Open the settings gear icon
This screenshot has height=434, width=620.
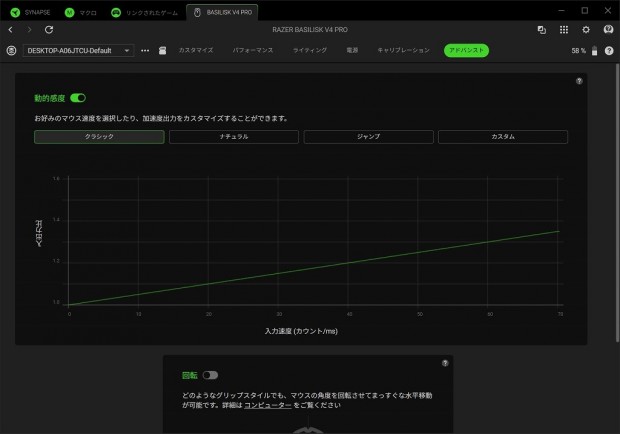coord(586,30)
